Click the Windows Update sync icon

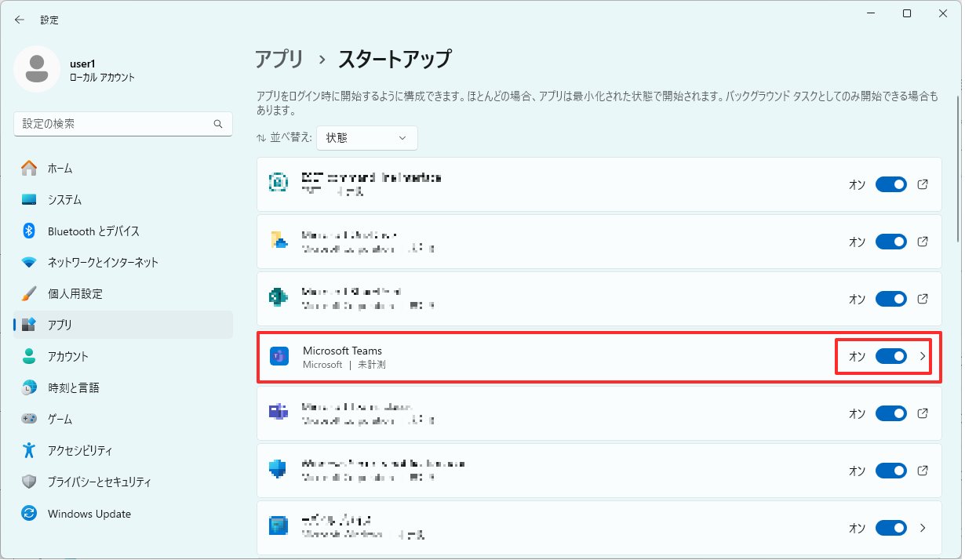(29, 514)
